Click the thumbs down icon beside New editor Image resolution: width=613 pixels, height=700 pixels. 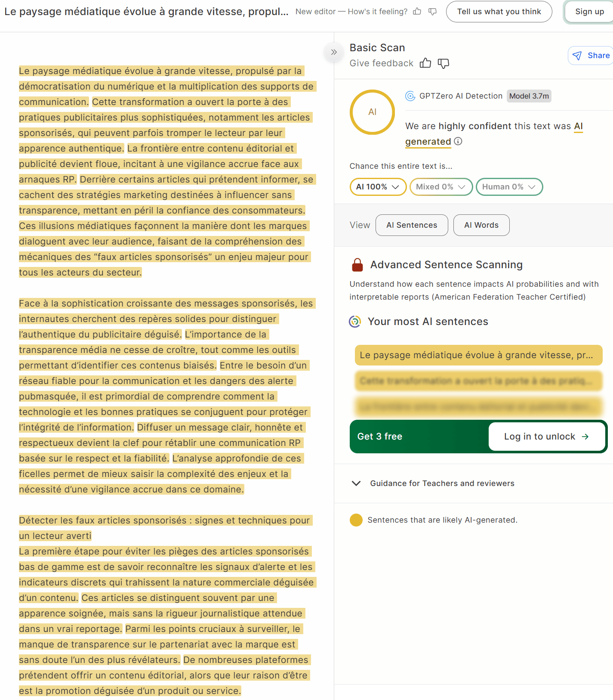433,12
